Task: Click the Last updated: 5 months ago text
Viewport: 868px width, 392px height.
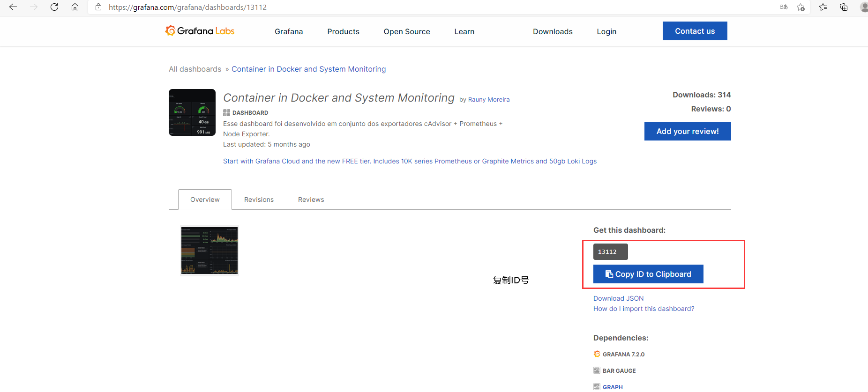Action: point(267,144)
